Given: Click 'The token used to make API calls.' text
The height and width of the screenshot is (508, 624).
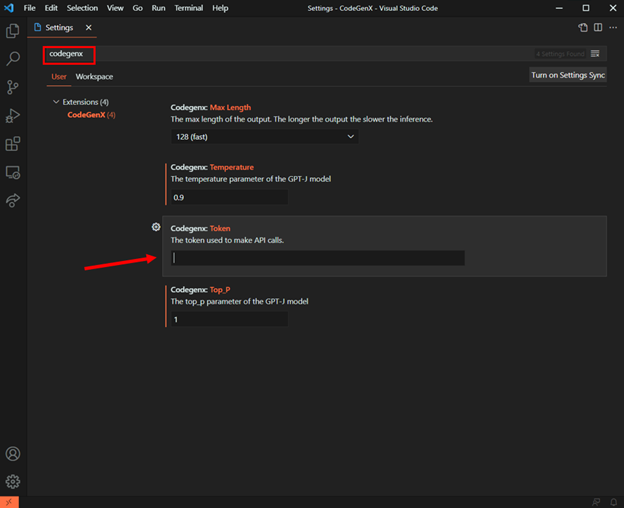Looking at the screenshot, I should click(x=227, y=240).
